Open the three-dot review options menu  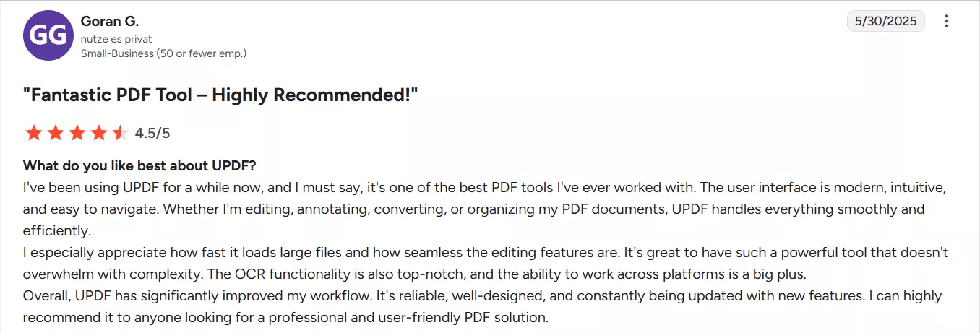coord(947,22)
